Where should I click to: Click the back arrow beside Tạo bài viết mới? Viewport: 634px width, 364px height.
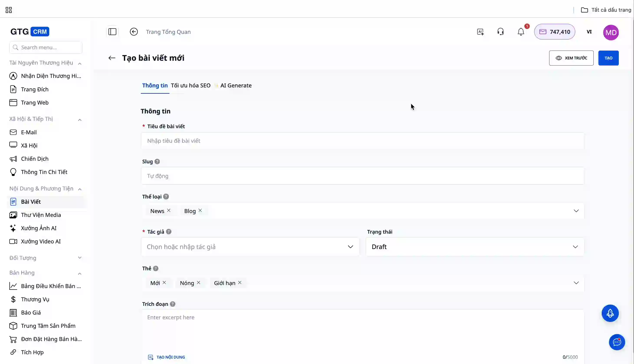[x=112, y=58]
